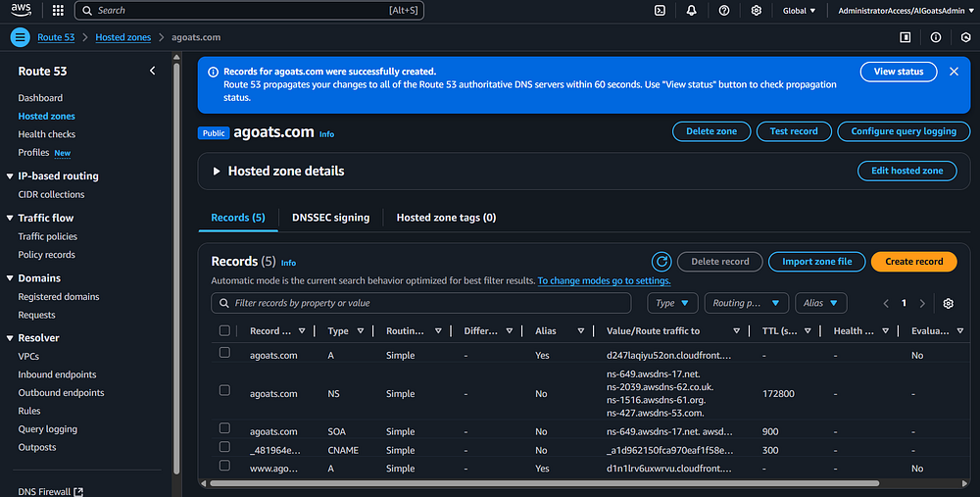980x497 pixels.
Task: Launch CloudShell from the top bar
Action: (x=661, y=10)
